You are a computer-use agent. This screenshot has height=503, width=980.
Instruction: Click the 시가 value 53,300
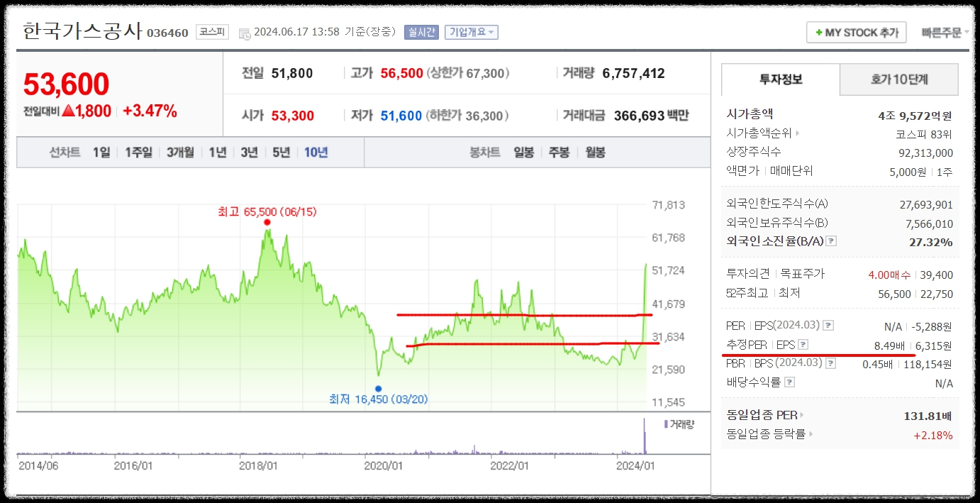coord(293,116)
